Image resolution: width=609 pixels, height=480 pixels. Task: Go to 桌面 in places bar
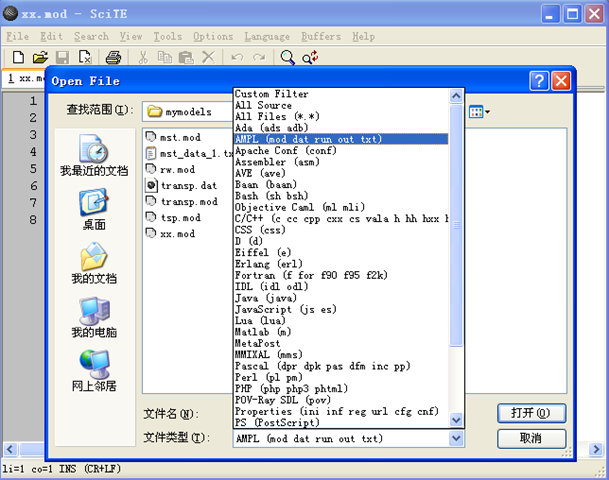coord(94,209)
